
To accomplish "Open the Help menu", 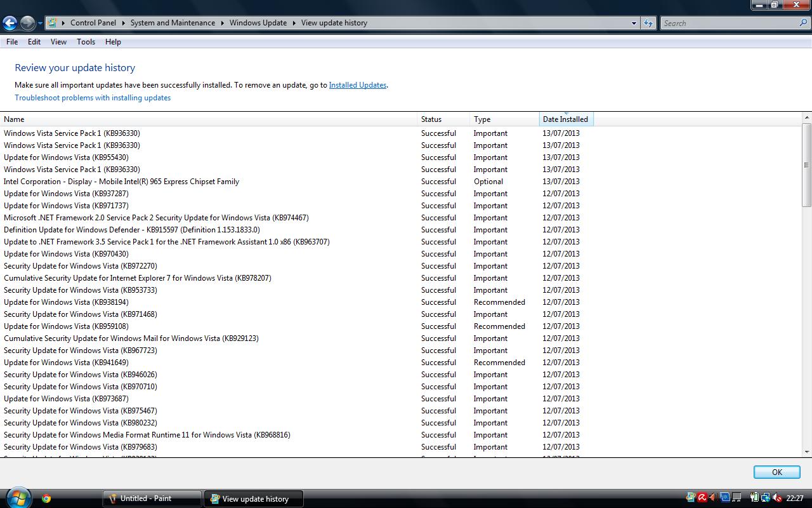I will pyautogui.click(x=113, y=42).
